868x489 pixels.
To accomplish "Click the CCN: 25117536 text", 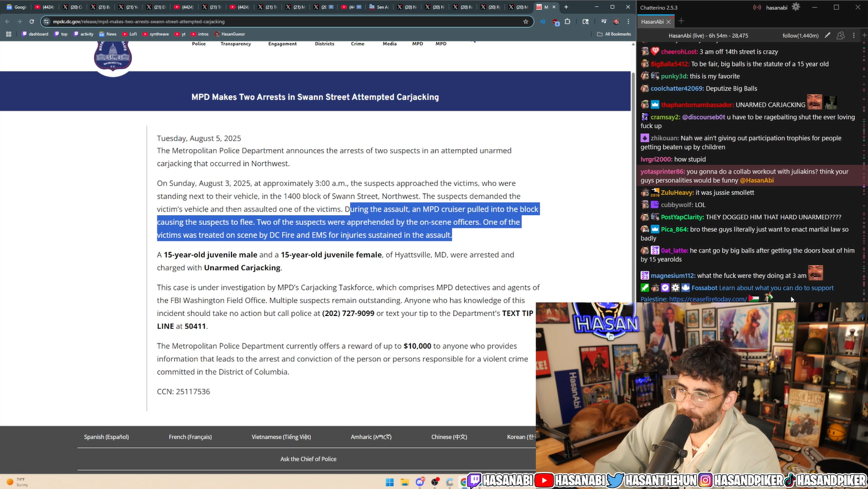I will (x=183, y=392).
